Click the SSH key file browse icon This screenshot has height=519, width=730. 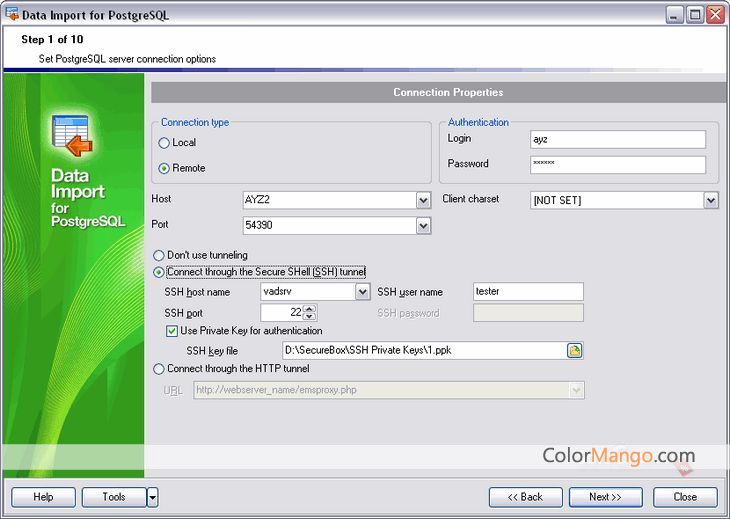pyautogui.click(x=575, y=350)
